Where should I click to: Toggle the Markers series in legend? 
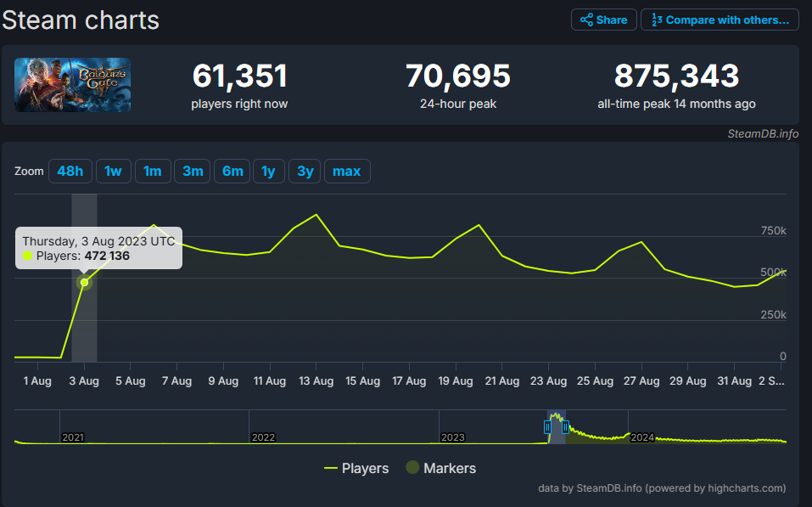441,468
